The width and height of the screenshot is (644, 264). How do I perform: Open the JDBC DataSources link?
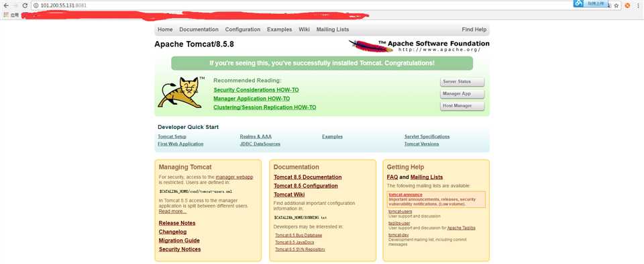(260, 144)
